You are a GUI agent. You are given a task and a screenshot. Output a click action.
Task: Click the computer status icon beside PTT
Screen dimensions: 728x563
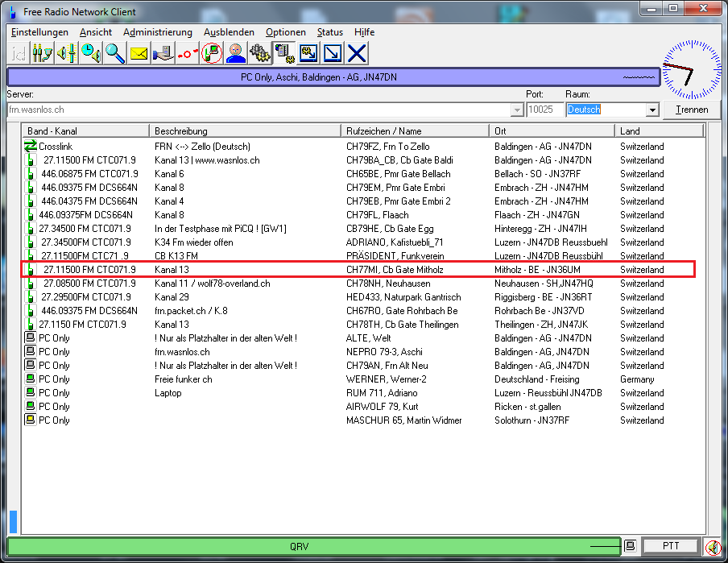(630, 546)
